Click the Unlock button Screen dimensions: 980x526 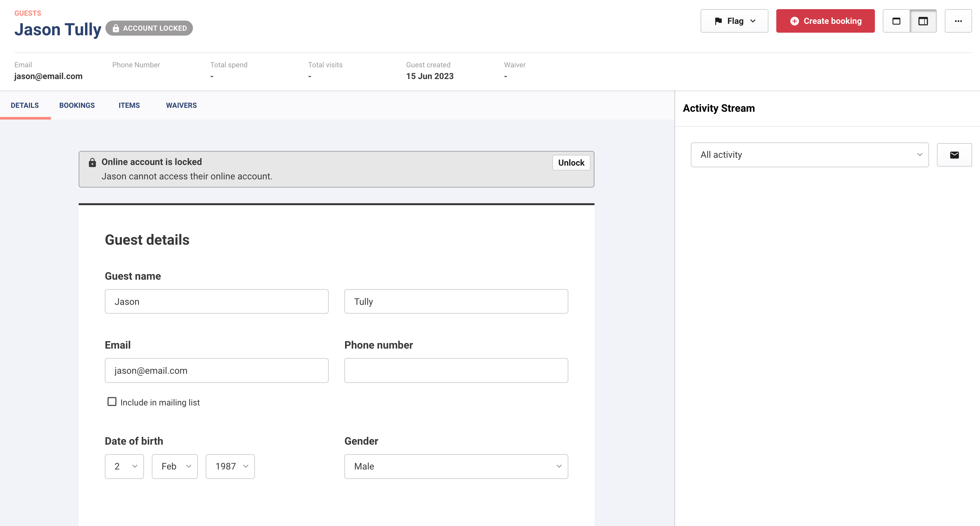pyautogui.click(x=571, y=162)
